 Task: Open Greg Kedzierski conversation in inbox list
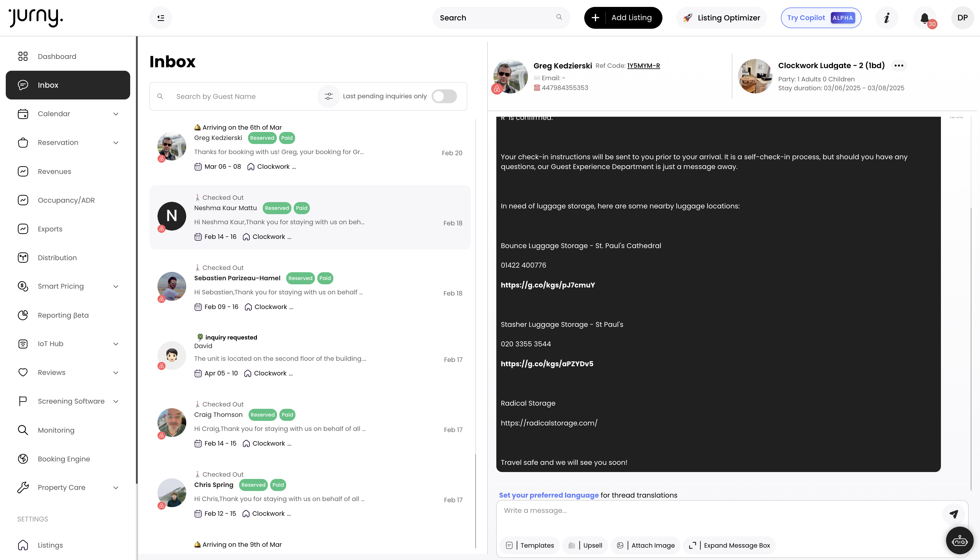[x=310, y=147]
